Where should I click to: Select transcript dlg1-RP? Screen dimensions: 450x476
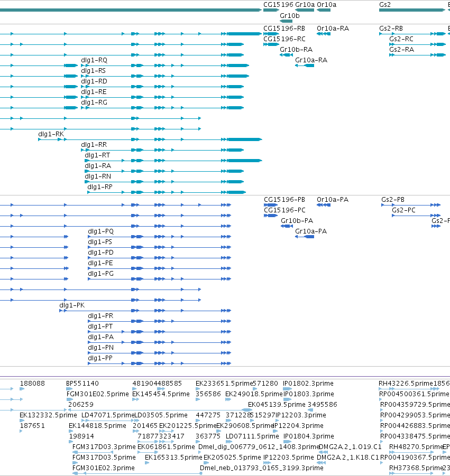click(x=100, y=186)
